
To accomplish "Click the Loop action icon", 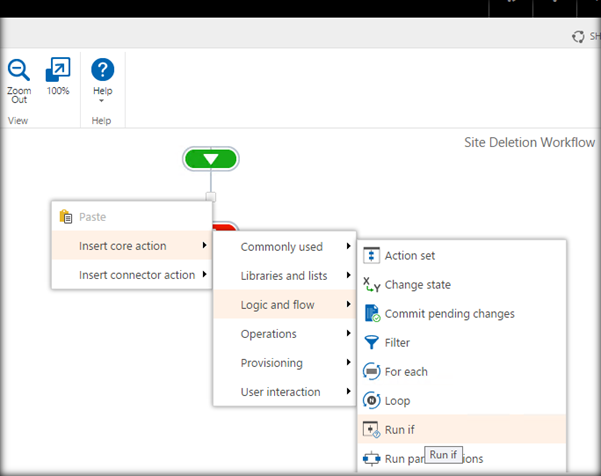I will point(371,400).
